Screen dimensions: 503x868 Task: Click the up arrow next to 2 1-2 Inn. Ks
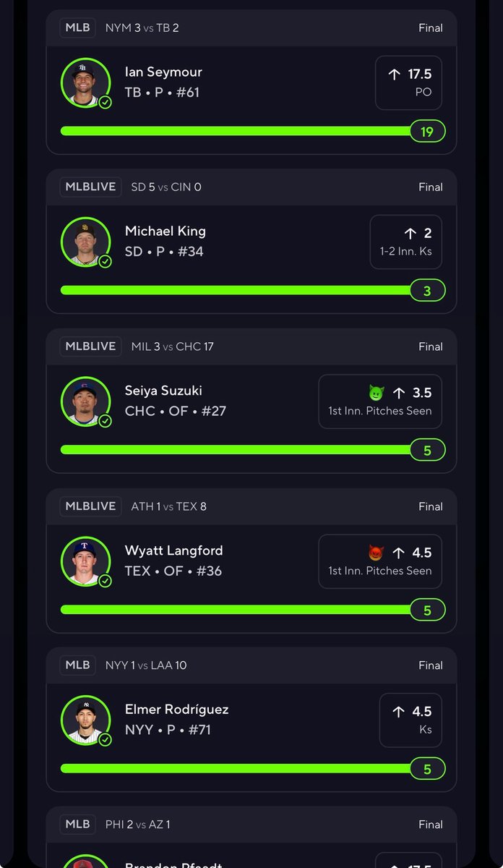pos(410,233)
